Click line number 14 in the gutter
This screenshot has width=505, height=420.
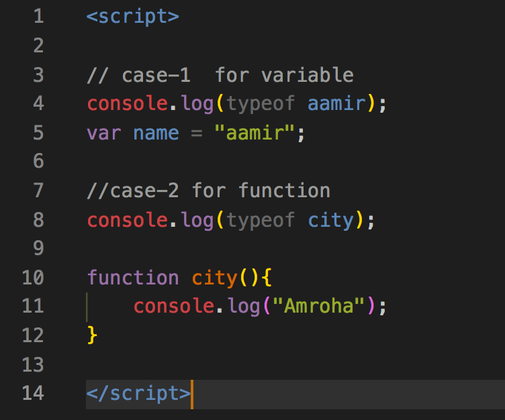(x=33, y=393)
